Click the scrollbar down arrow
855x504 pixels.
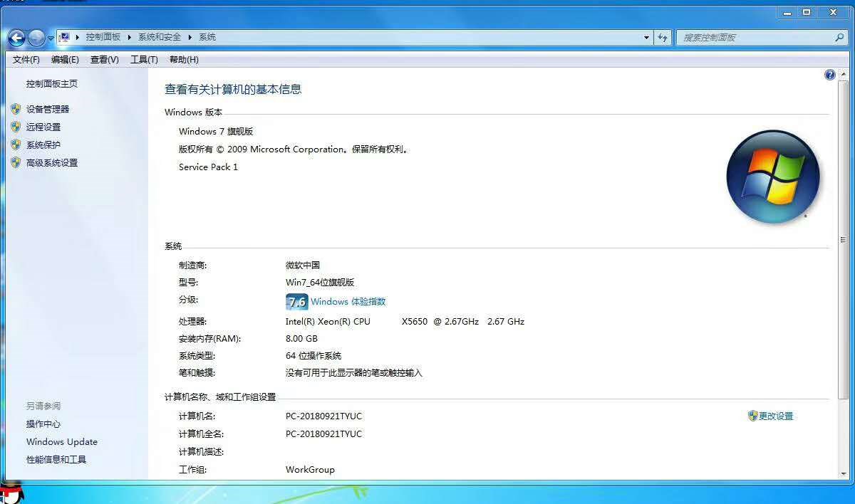pos(844,473)
